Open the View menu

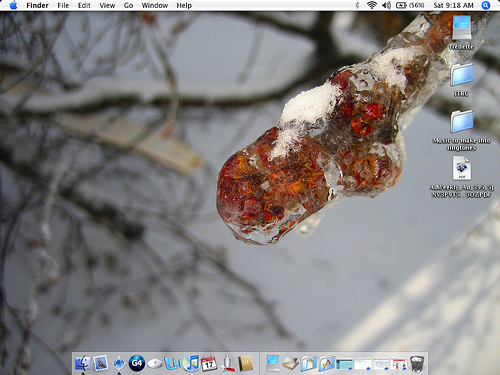click(107, 5)
